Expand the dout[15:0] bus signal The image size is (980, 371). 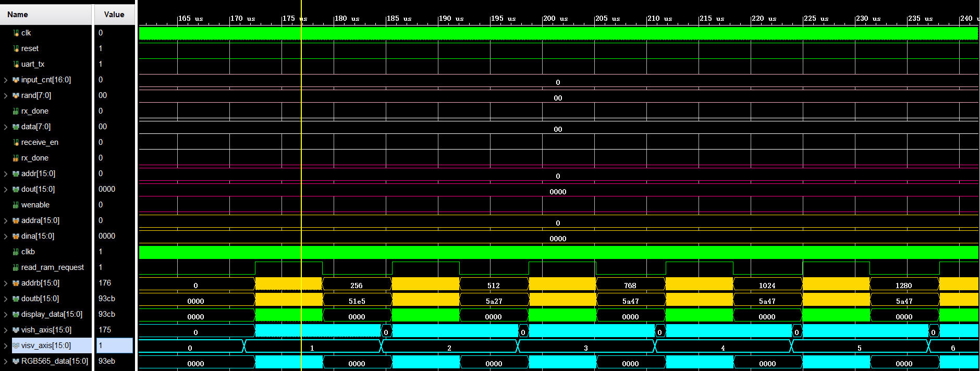pyautogui.click(x=6, y=189)
